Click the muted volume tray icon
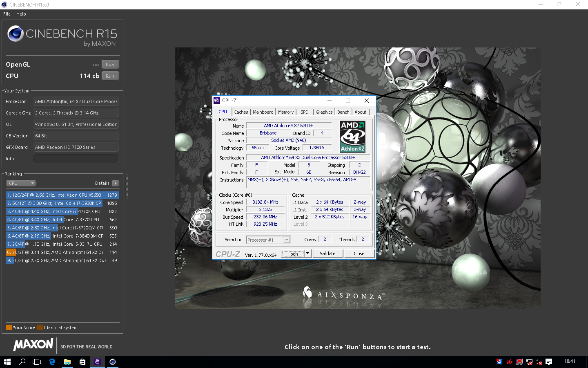 click(x=539, y=362)
